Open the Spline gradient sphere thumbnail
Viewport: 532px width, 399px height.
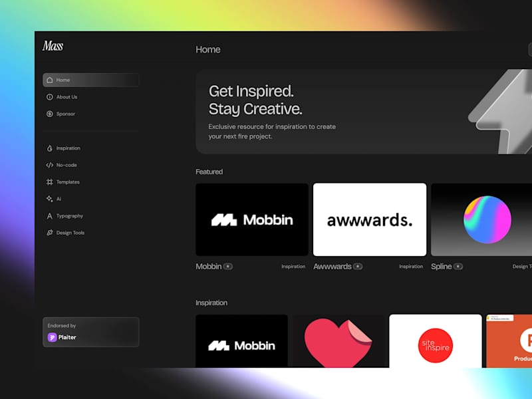click(x=481, y=219)
